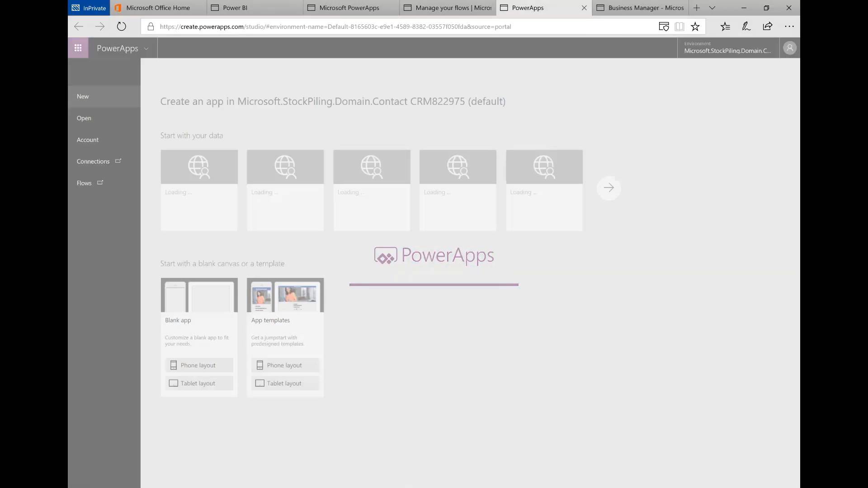Viewport: 868px width, 488px height.
Task: Refresh the current page
Action: pyautogui.click(x=121, y=26)
